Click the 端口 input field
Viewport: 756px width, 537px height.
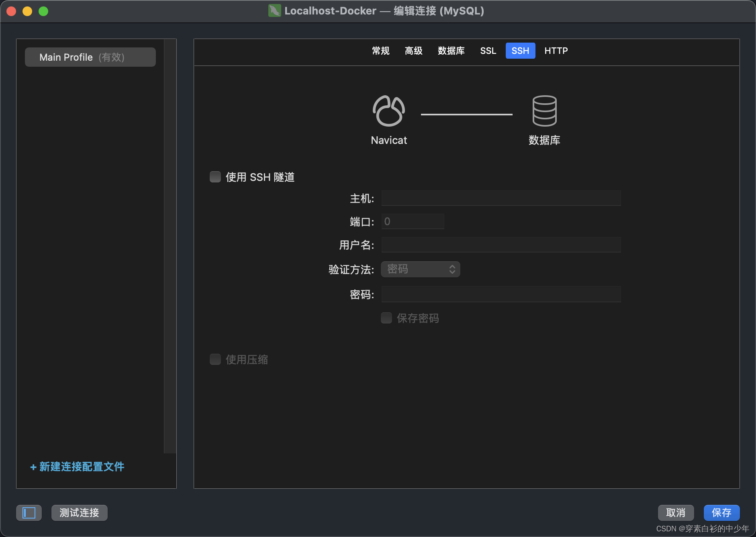coord(413,221)
